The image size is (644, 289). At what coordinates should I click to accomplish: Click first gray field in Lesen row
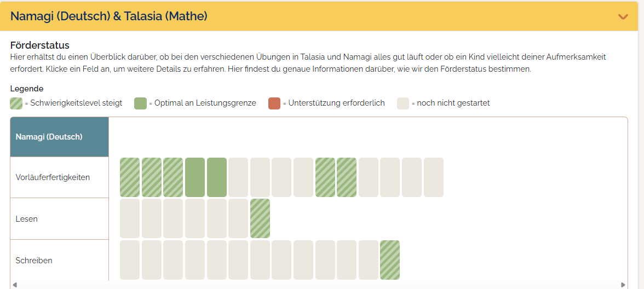click(x=130, y=219)
